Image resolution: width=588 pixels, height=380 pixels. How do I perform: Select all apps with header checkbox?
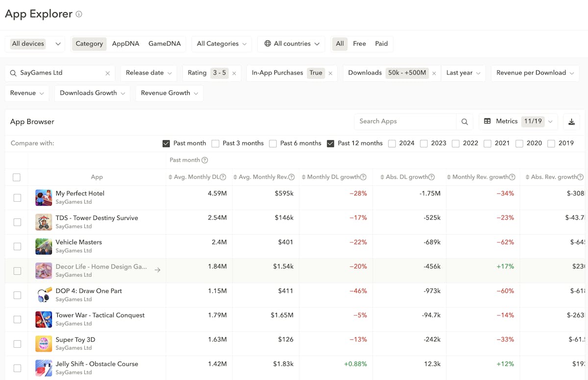point(17,177)
